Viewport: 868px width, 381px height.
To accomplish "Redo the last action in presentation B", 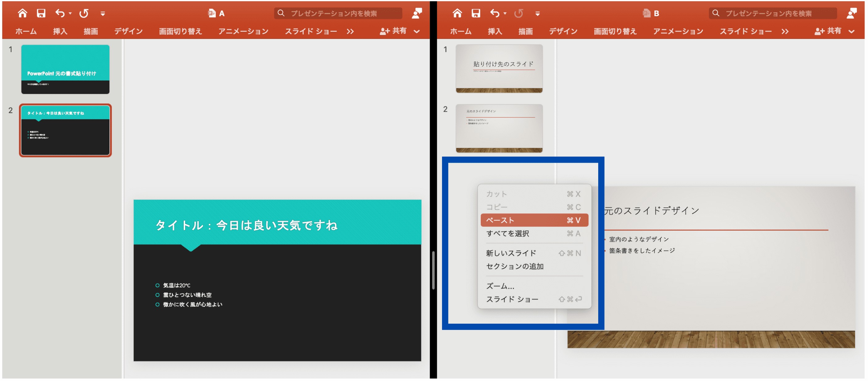I will [x=519, y=13].
